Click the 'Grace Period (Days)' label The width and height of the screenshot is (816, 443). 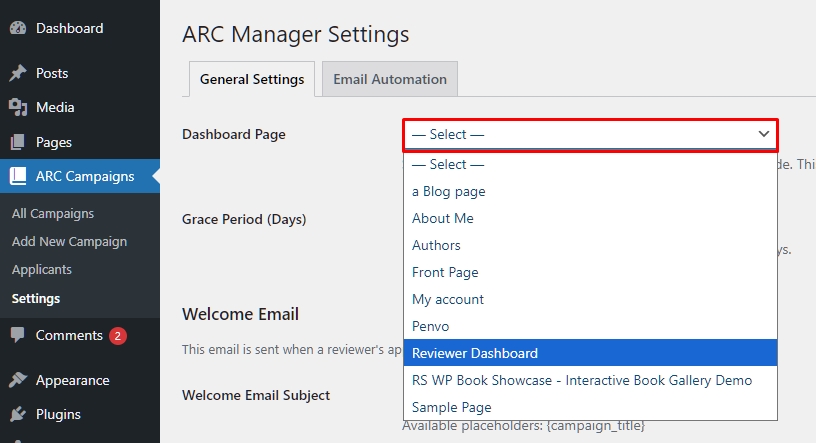click(244, 219)
